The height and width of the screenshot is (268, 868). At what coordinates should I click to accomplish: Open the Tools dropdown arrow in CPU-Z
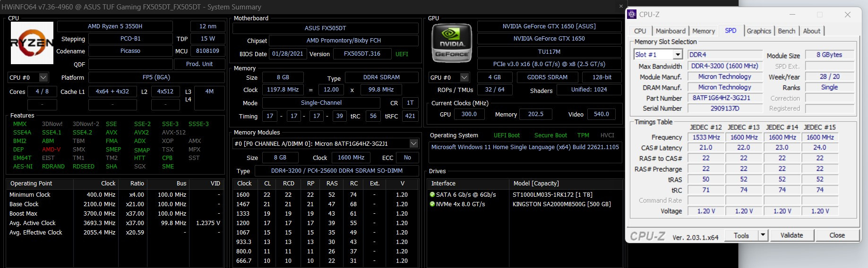[763, 235]
